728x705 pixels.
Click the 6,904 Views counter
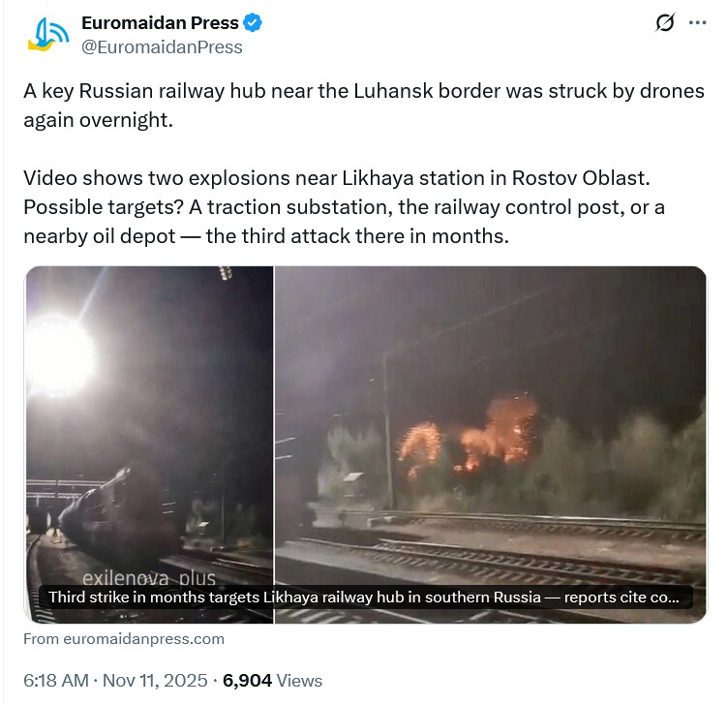[x=273, y=681]
